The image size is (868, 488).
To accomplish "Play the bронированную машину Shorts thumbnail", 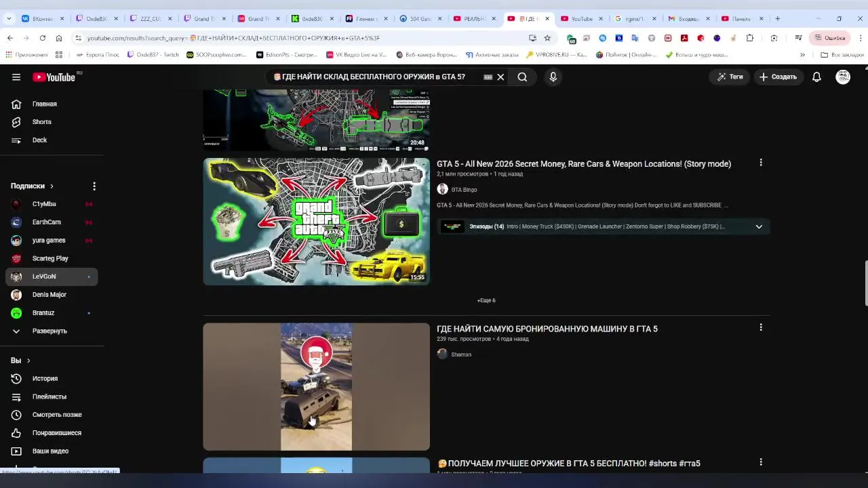I will (x=316, y=386).
